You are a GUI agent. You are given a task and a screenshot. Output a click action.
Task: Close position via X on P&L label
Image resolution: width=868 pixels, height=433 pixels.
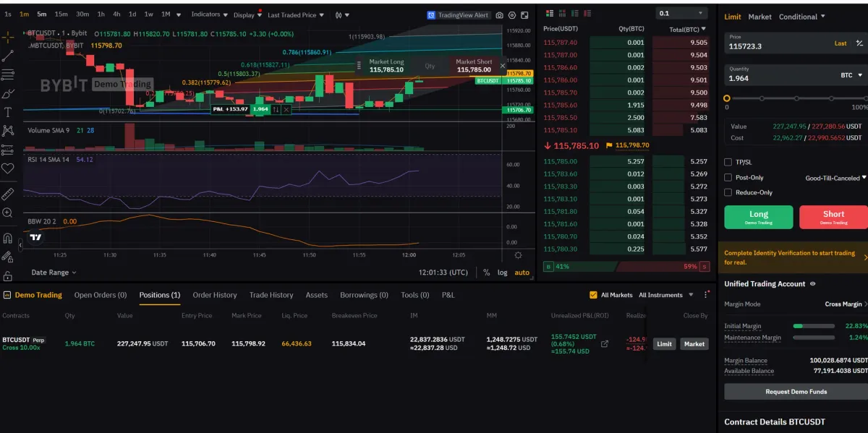pos(286,109)
